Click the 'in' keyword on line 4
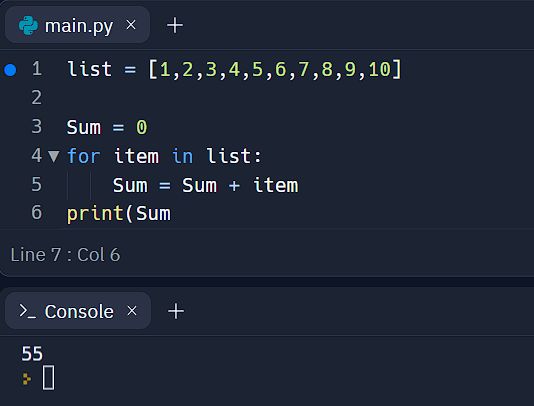Screen dimensions: 534x406 coord(183,156)
